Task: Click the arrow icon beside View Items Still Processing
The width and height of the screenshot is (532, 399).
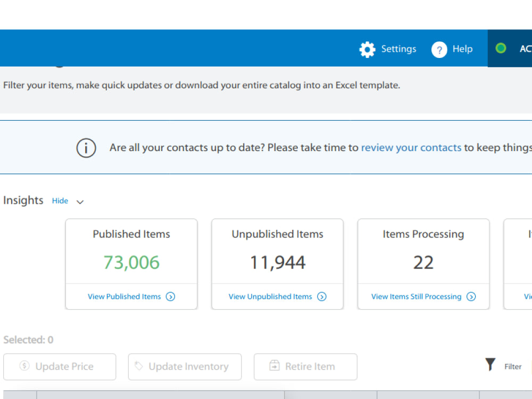Action: pyautogui.click(x=471, y=297)
